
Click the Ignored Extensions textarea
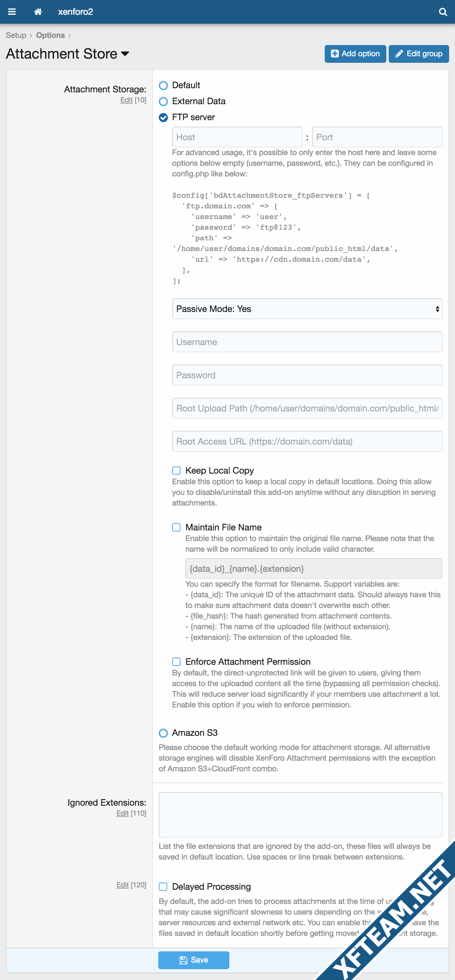[300, 815]
